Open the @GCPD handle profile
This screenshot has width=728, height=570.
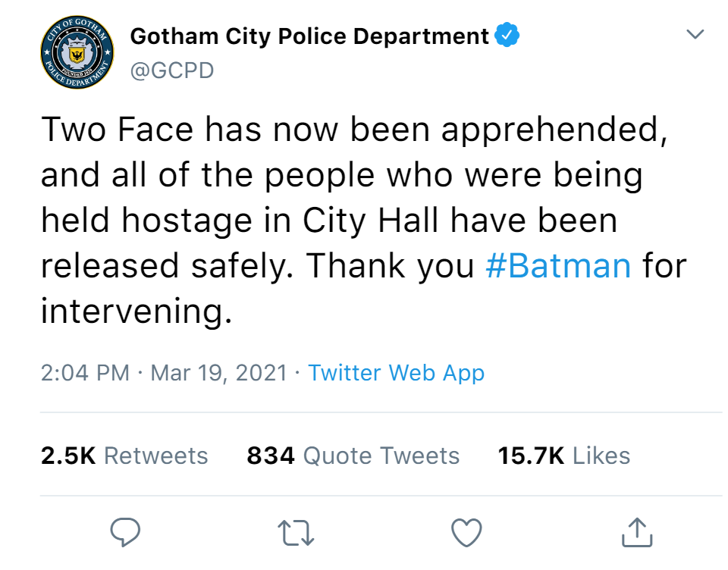click(x=172, y=70)
